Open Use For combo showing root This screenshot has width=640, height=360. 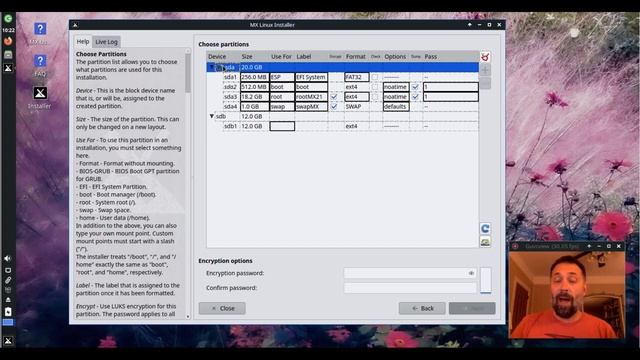click(282, 97)
